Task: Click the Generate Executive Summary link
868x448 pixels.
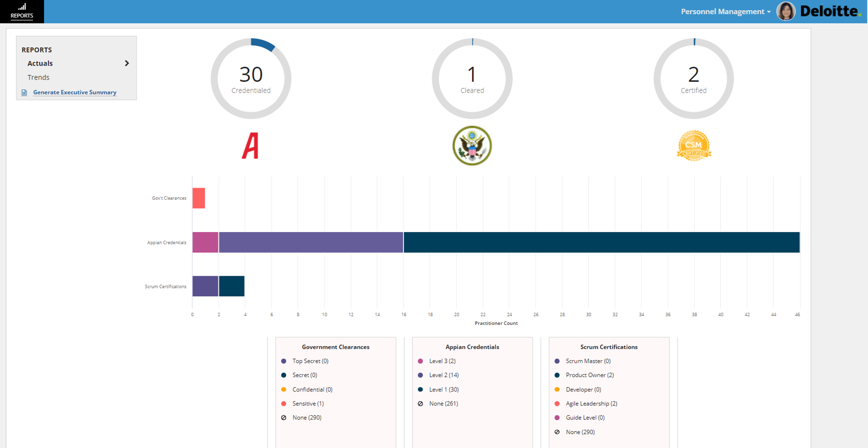Action: click(74, 92)
